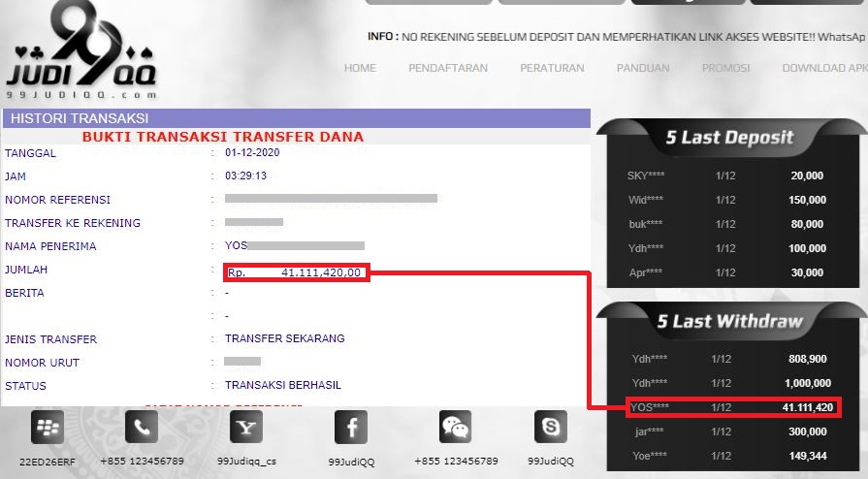Select the PANDUAN menu item
868x479 pixels.
[643, 68]
